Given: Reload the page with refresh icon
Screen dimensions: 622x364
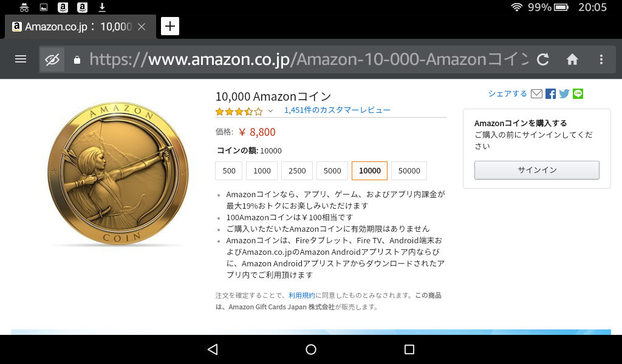Looking at the screenshot, I should (x=542, y=59).
